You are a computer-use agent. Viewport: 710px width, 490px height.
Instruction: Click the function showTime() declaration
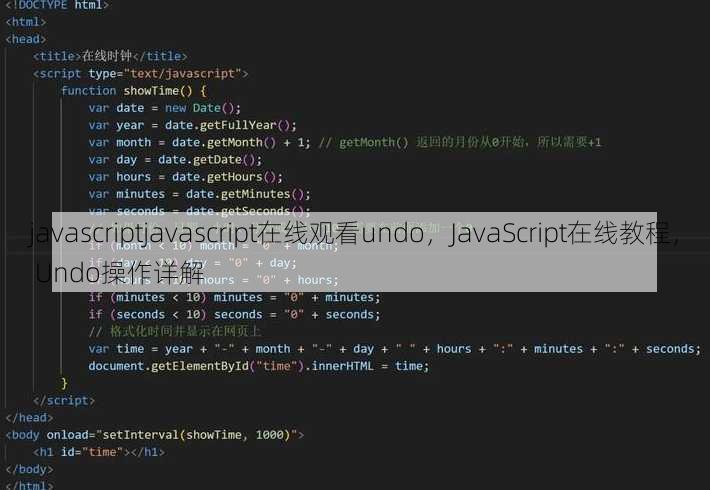[134, 91]
